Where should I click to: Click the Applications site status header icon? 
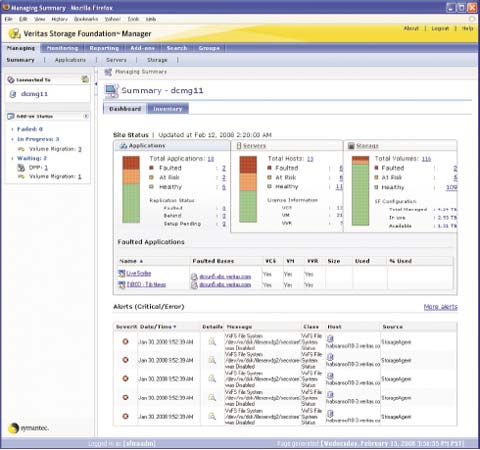click(123, 146)
